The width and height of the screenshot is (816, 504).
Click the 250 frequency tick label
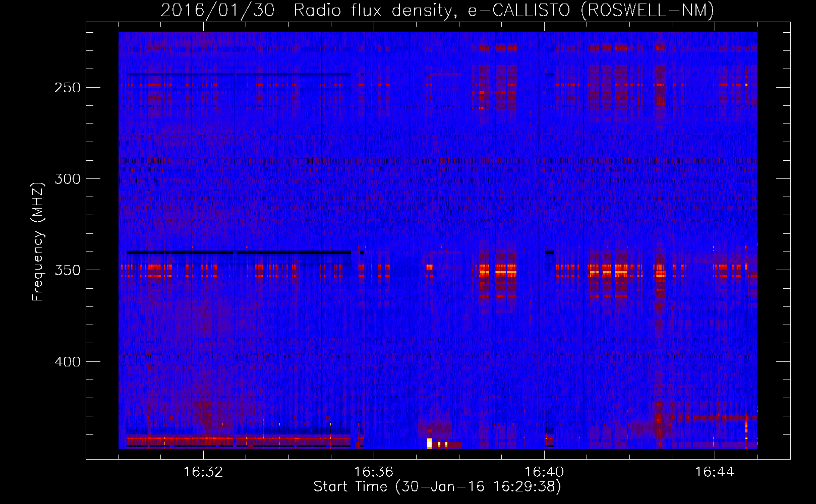[x=68, y=88]
